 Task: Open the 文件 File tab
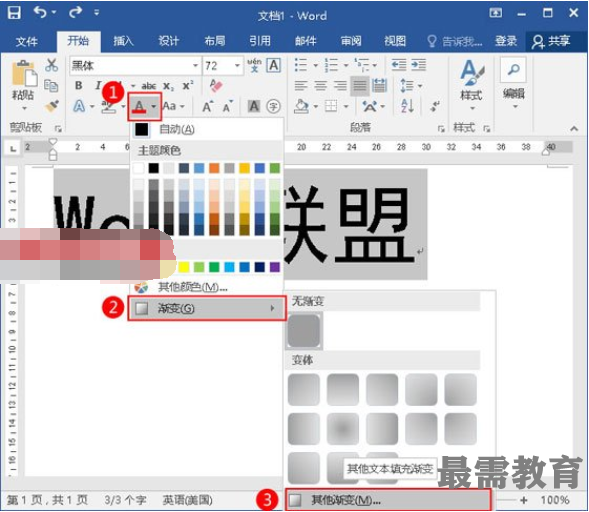27,41
